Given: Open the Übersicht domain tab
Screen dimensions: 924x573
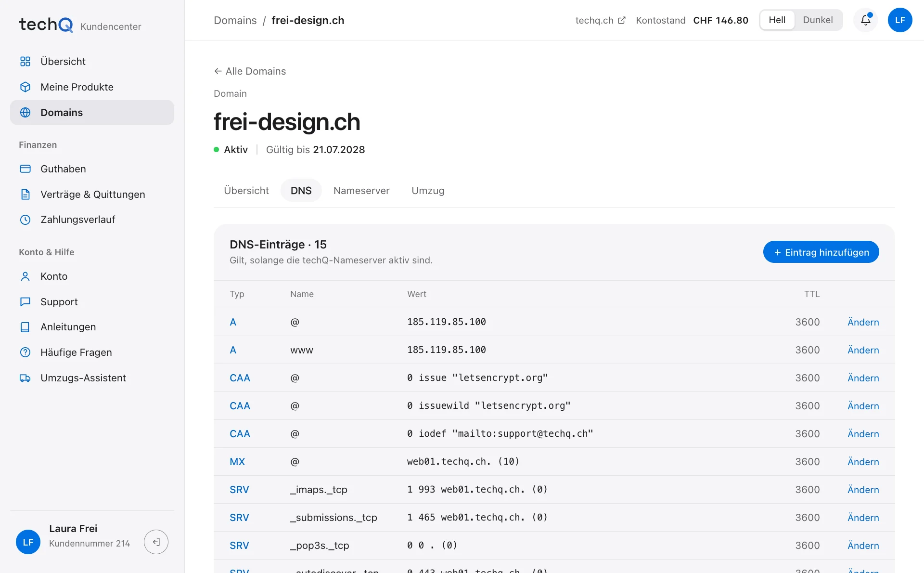Looking at the screenshot, I should tap(246, 191).
